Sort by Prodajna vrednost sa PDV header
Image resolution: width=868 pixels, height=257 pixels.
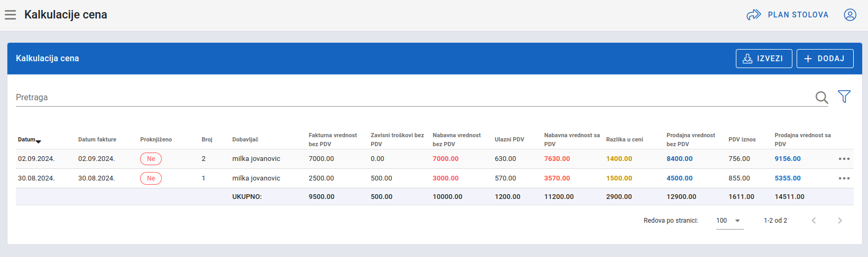802,139
